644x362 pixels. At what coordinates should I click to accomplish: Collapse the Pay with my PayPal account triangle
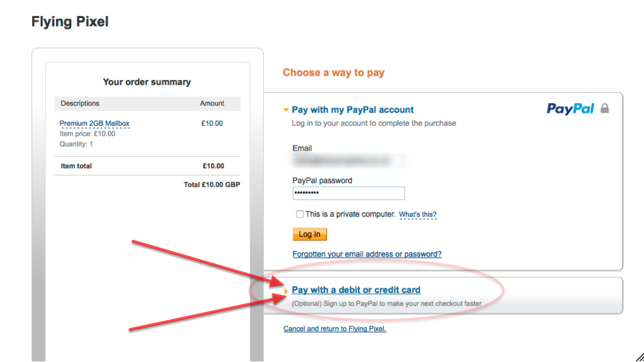click(x=286, y=110)
